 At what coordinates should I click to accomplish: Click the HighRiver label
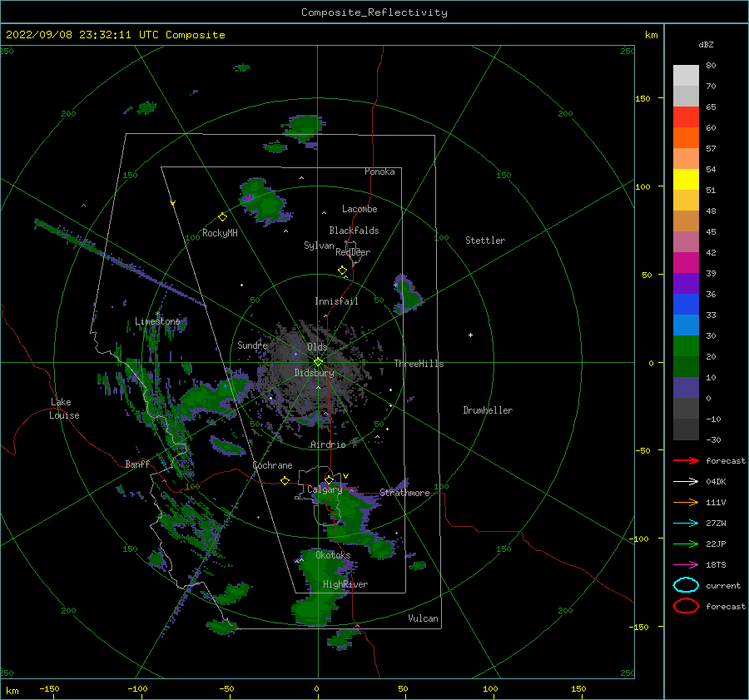pos(345,584)
